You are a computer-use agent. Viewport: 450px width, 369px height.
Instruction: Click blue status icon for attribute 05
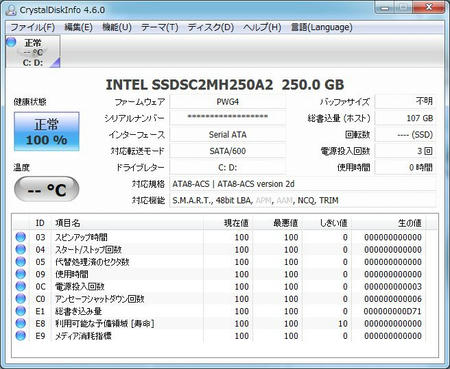coord(20,262)
